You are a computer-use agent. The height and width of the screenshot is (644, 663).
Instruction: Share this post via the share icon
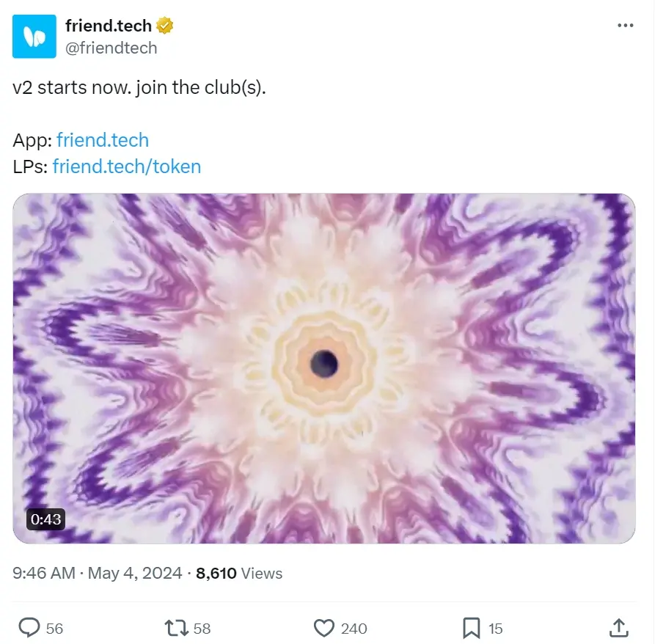pos(618,628)
